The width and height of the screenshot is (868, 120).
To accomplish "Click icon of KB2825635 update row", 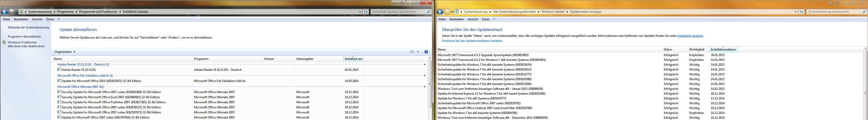I will coord(59,81).
